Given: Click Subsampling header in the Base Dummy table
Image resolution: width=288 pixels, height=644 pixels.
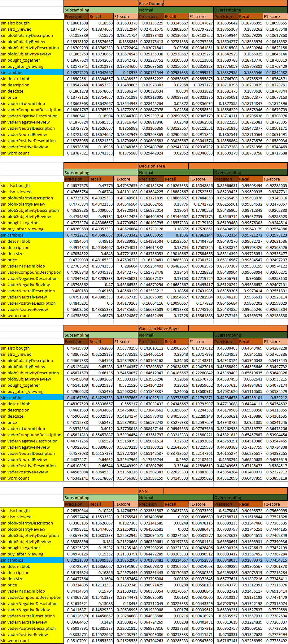Looking at the screenshot, I should (x=101, y=10).
